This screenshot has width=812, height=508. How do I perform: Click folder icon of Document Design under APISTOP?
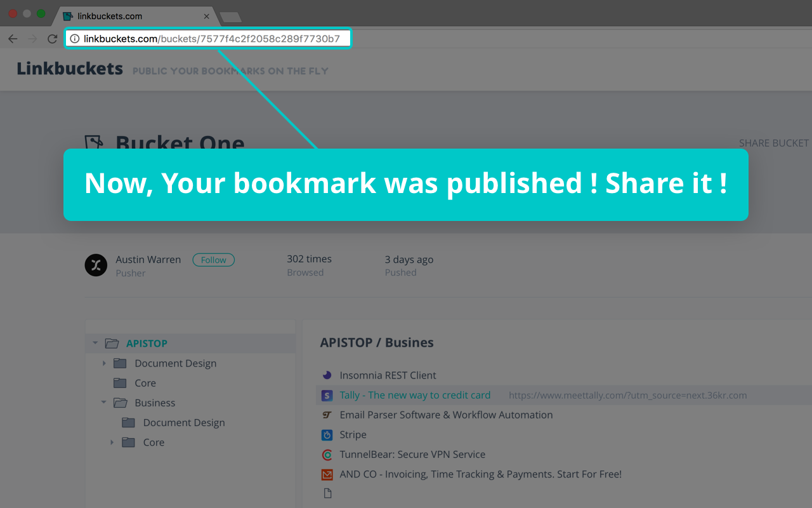[120, 363]
